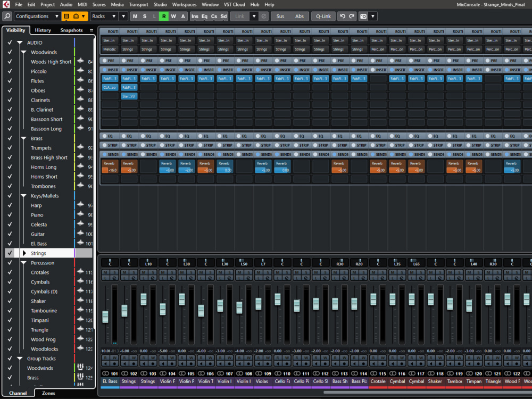Open the snapshot options dropdown arrow

[373, 16]
